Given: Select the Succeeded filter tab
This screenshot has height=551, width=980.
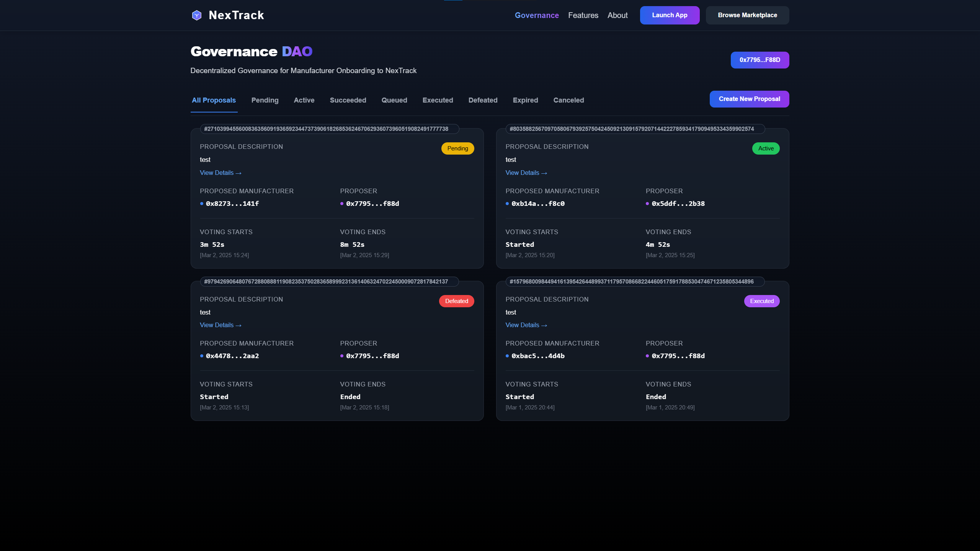Looking at the screenshot, I should click(348, 100).
